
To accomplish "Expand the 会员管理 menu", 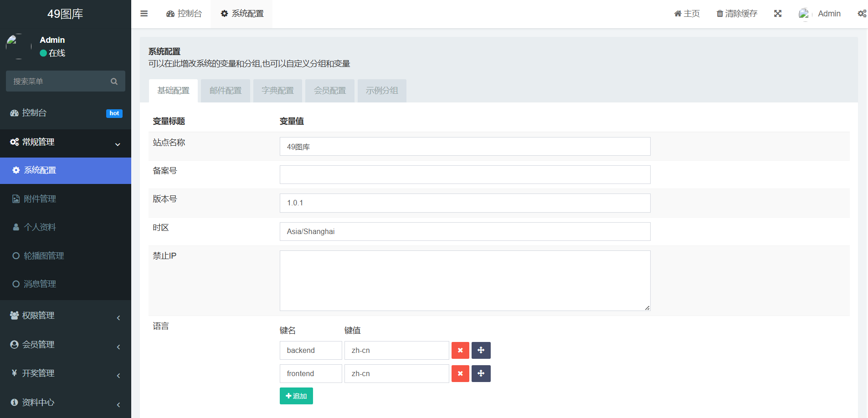I will 66,345.
